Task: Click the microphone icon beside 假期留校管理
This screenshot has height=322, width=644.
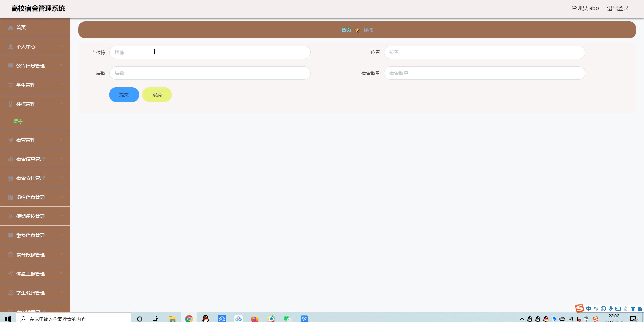Action: [x=11, y=217]
